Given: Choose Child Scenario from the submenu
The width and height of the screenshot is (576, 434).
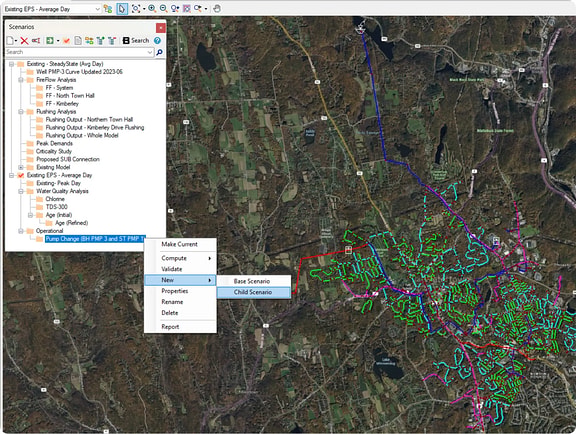Looking at the screenshot, I should point(253,292).
